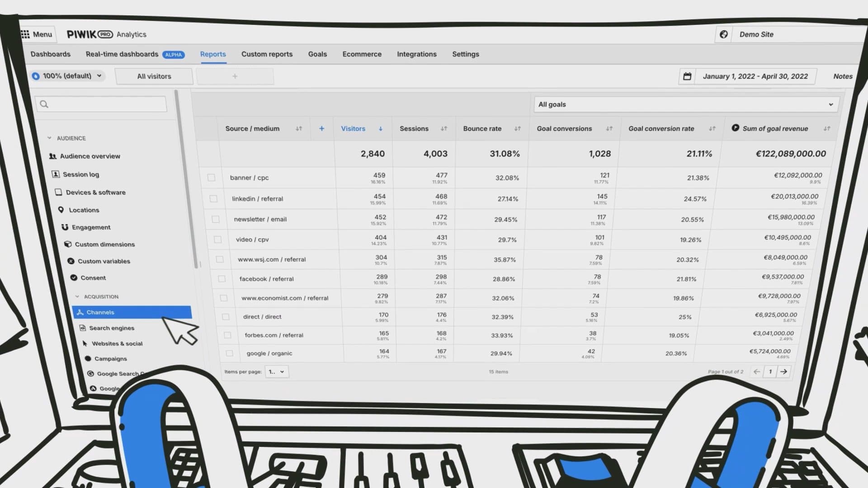Check the banner / cpc row checkbox
The height and width of the screenshot is (488, 868).
click(211, 178)
